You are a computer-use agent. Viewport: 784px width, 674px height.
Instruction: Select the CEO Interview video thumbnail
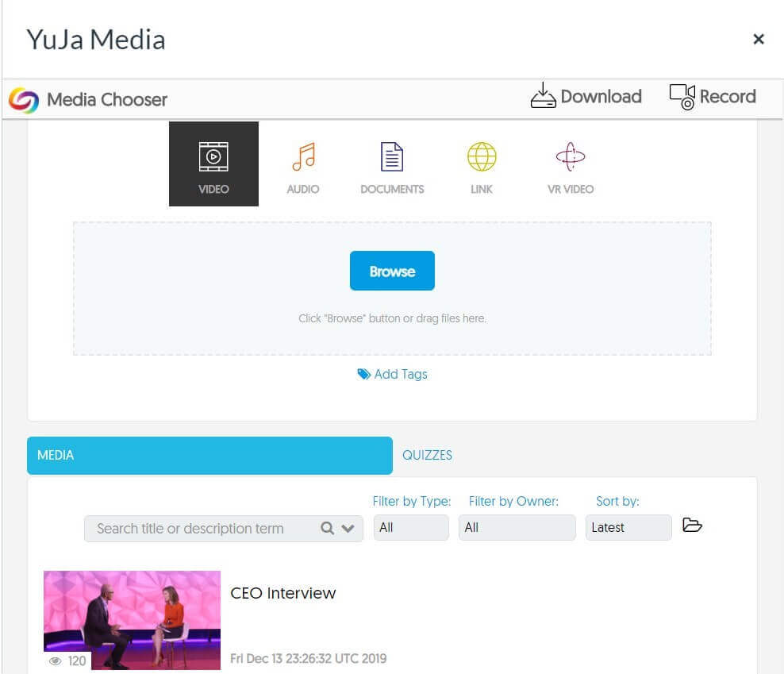point(132,620)
